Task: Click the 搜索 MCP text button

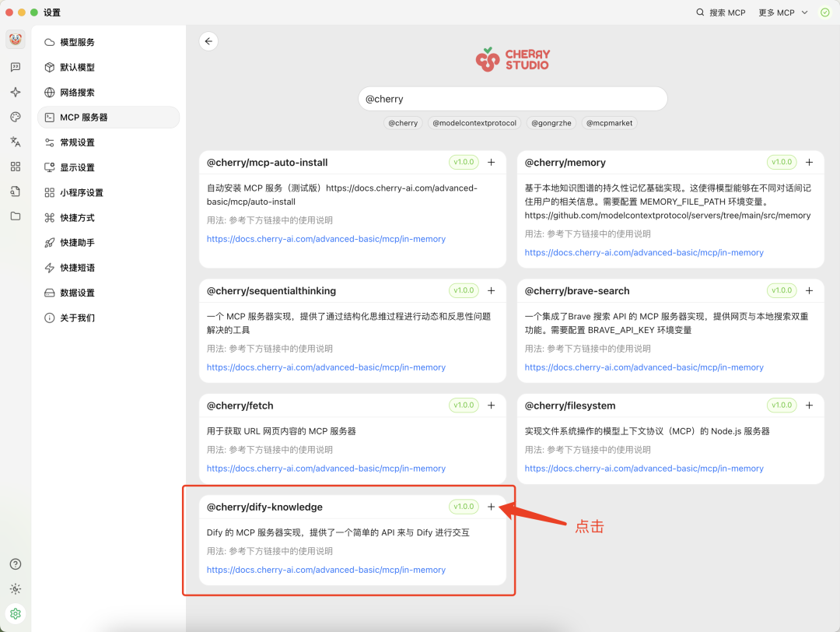Action: (x=727, y=12)
